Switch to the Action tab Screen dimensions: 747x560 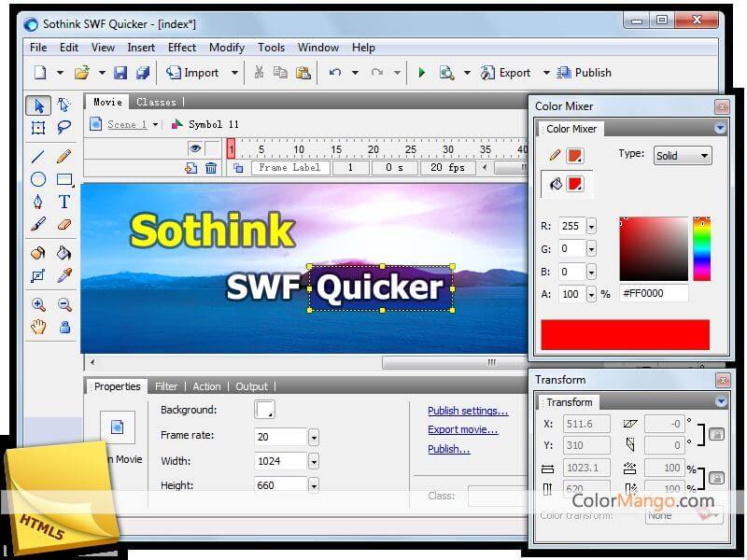click(x=206, y=386)
